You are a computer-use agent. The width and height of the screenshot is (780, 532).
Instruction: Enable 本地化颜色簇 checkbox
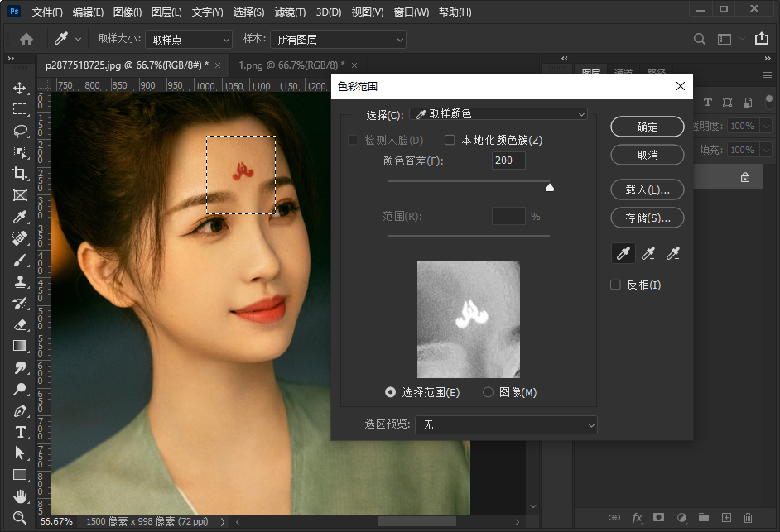point(450,140)
